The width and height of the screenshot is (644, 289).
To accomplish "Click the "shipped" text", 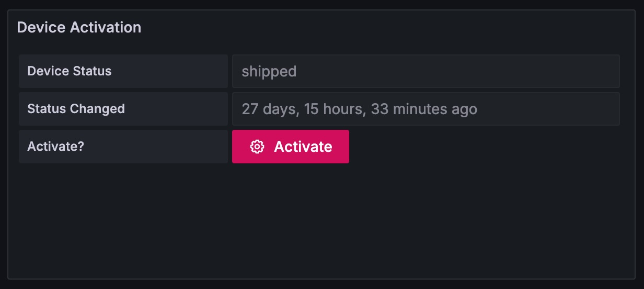I will click(269, 71).
